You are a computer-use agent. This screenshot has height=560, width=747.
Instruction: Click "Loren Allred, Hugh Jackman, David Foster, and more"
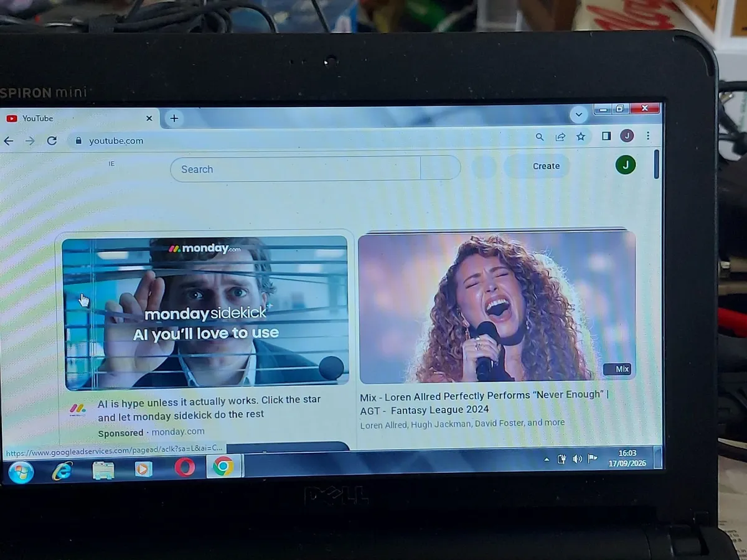[x=463, y=424]
